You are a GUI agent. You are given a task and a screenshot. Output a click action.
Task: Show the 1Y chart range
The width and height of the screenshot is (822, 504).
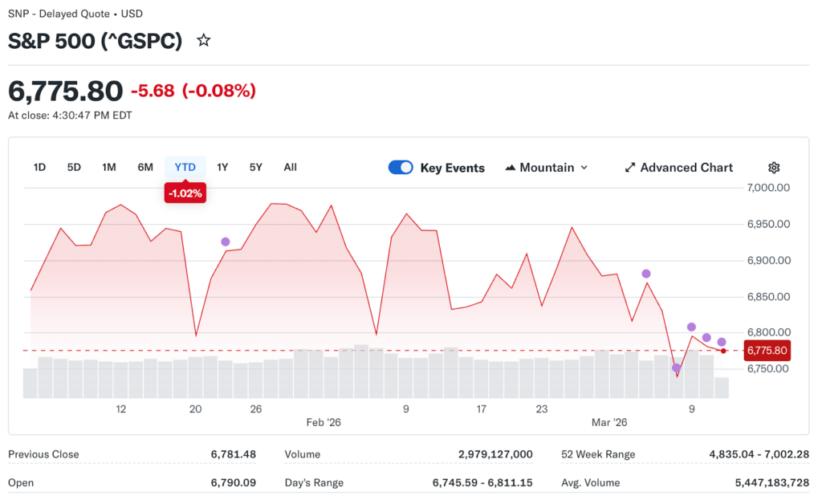pos(222,168)
